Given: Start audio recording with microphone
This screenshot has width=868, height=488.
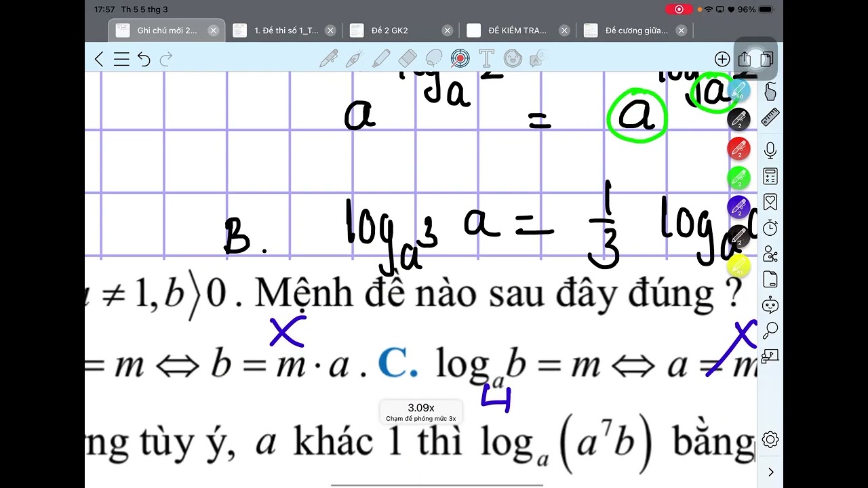Looking at the screenshot, I should point(770,150).
